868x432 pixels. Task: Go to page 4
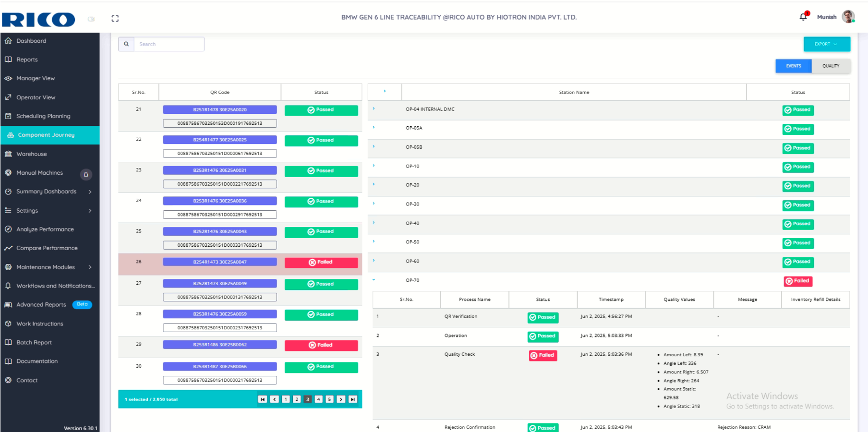pos(318,399)
